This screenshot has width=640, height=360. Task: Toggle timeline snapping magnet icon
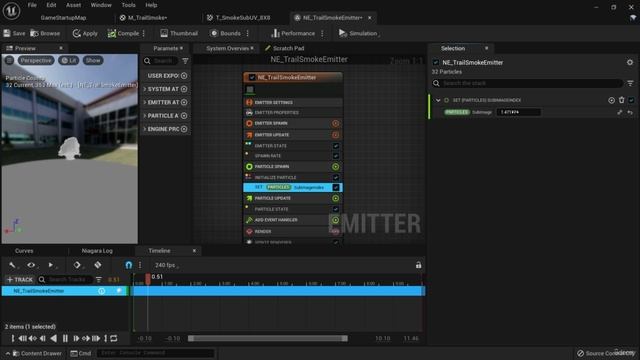point(129,265)
